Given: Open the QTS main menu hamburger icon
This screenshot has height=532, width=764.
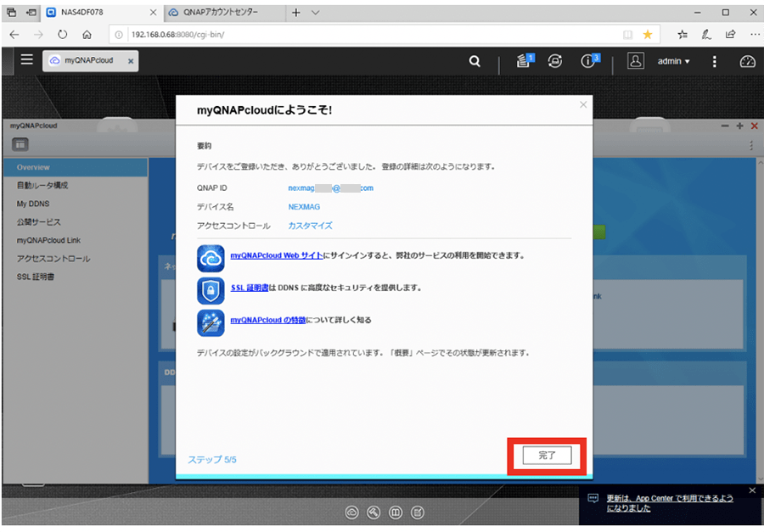Looking at the screenshot, I should pyautogui.click(x=27, y=59).
